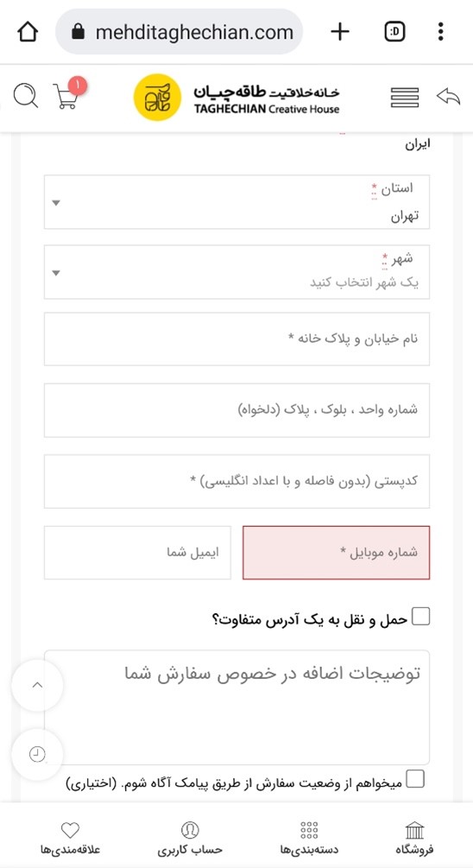
Task: Go to حساب کاربری account tab
Action: point(190,838)
